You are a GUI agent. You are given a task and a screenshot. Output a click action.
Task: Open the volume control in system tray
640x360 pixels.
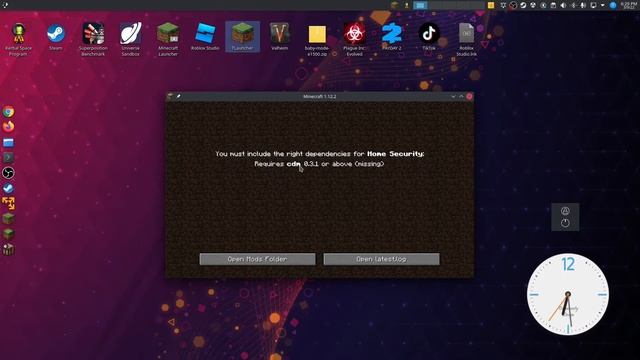563,5
